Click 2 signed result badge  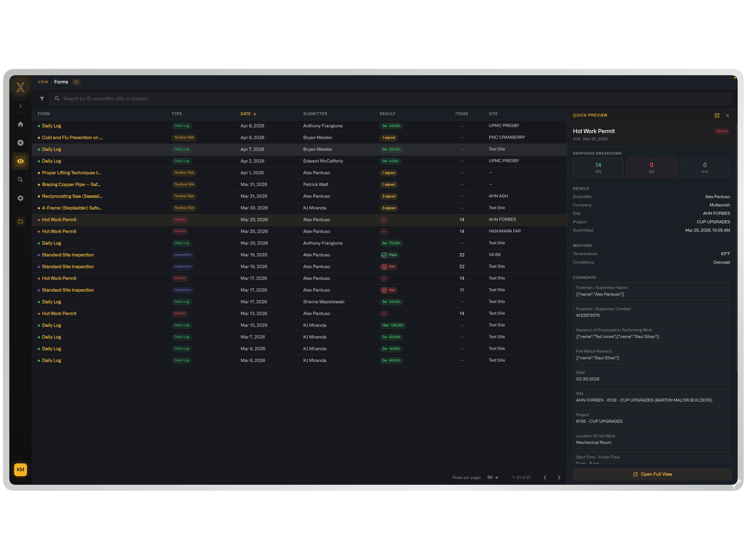[x=389, y=196]
